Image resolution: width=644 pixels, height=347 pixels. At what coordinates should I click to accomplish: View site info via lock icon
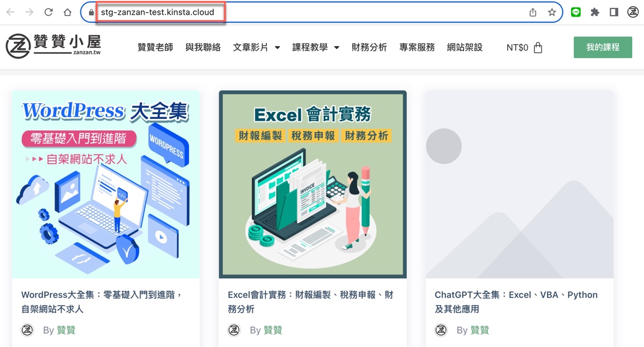pyautogui.click(x=91, y=12)
